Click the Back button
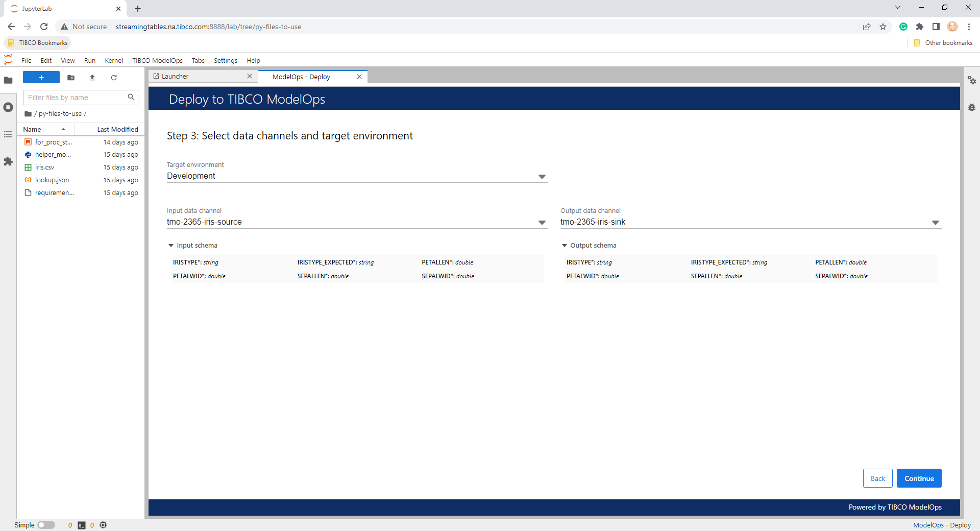This screenshot has height=531, width=980. click(x=878, y=478)
